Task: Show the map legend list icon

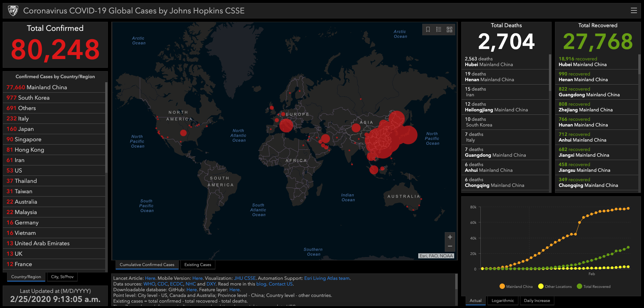Action: pos(438,30)
